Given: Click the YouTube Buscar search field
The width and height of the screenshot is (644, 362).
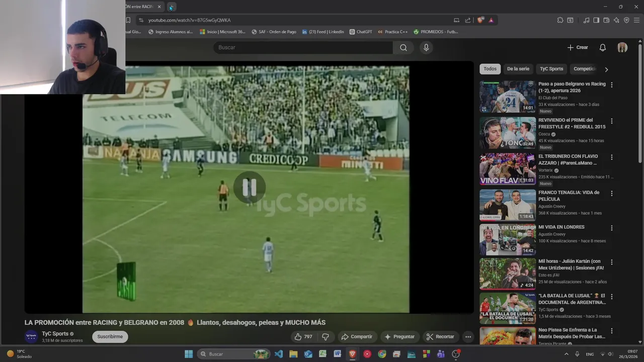Looking at the screenshot, I should click(x=303, y=47).
